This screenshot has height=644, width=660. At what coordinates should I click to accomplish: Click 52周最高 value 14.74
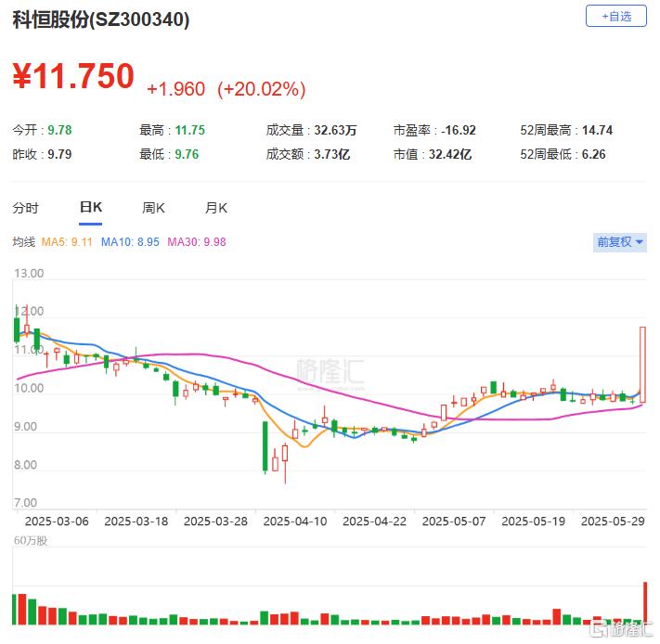pyautogui.click(x=597, y=130)
